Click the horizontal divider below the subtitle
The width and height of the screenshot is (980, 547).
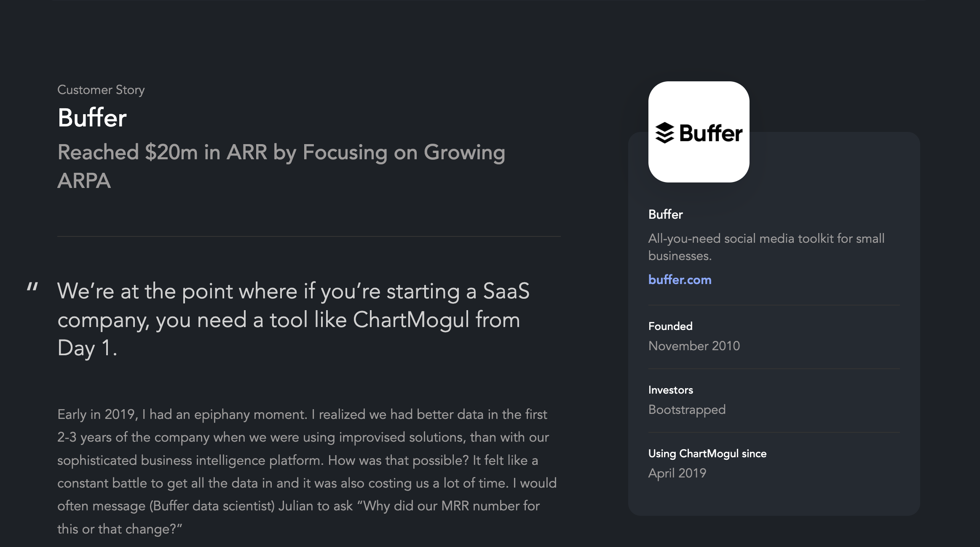point(309,236)
